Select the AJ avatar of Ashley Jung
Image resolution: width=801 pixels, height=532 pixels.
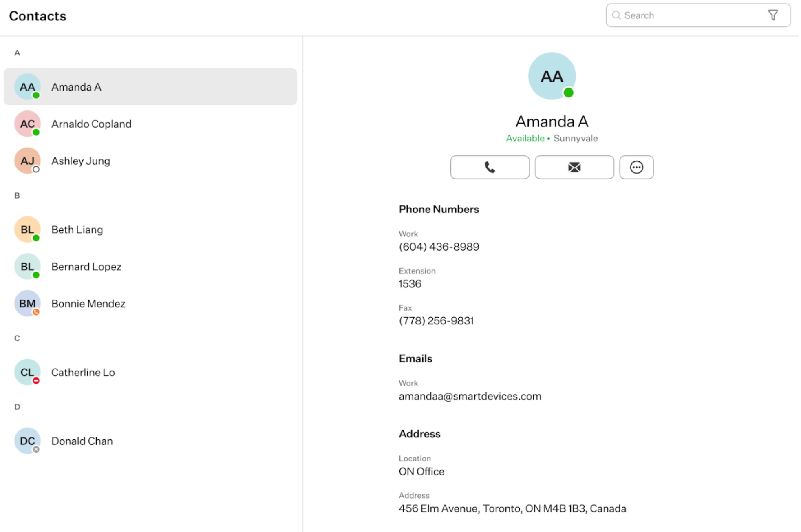[x=27, y=161]
